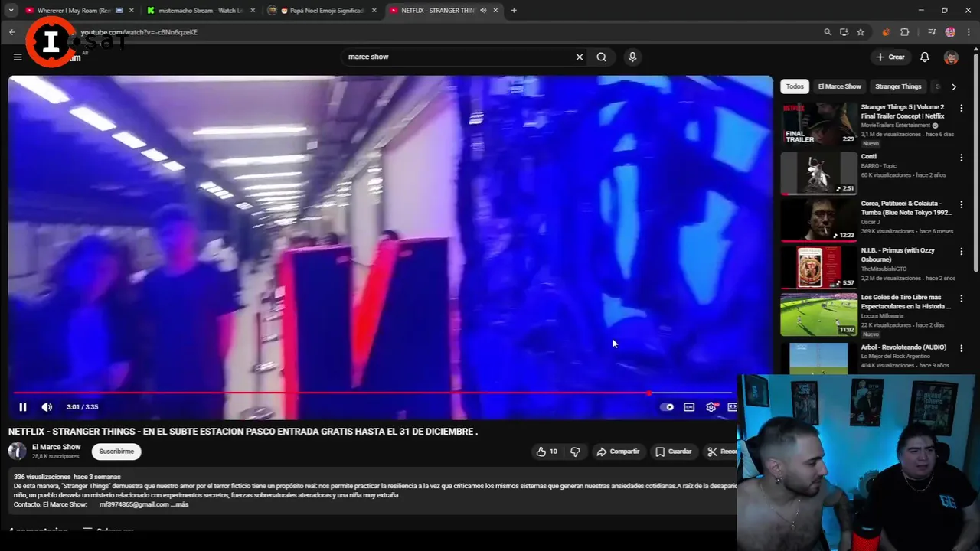980x551 pixels.
Task: Save the video with Guardar
Action: tap(673, 452)
